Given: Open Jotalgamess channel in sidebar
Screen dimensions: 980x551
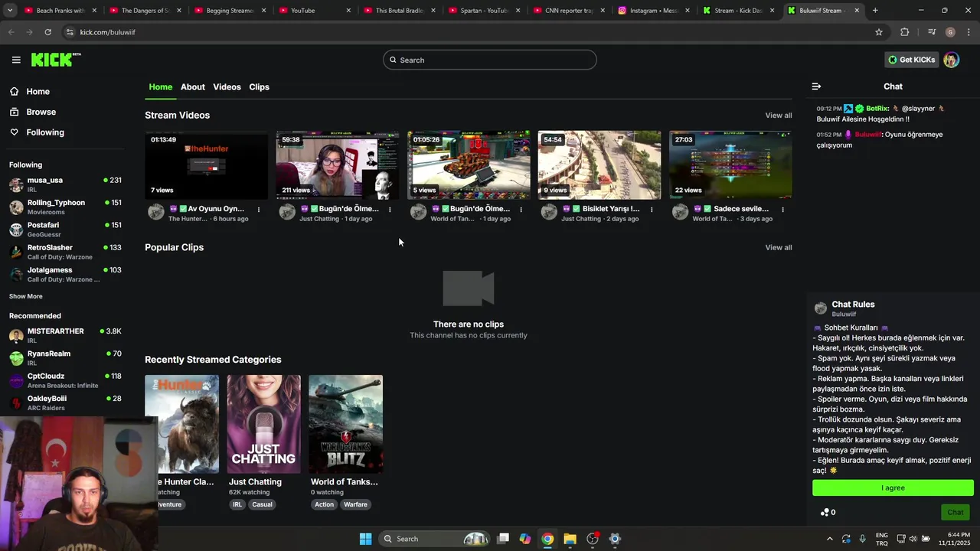Looking at the screenshot, I should tap(65, 274).
